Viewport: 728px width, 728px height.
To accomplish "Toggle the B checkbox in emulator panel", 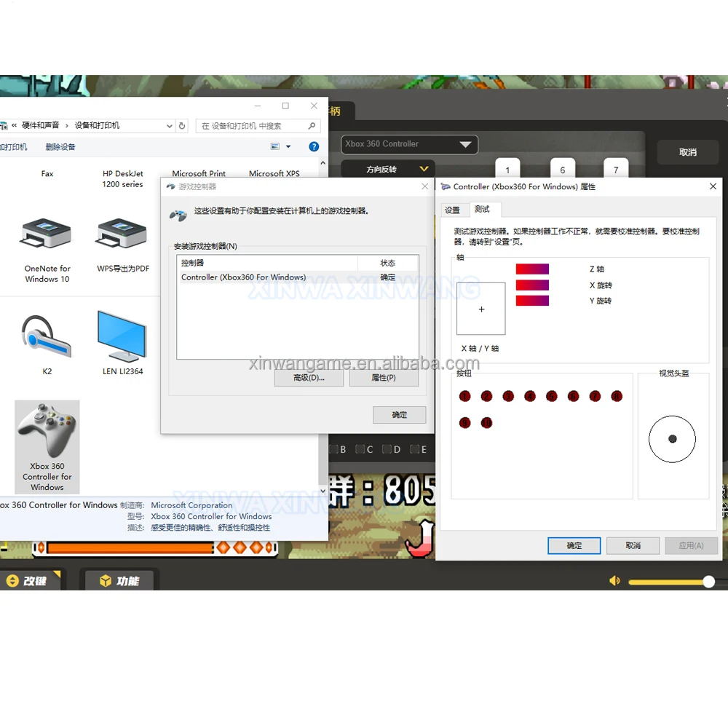I will point(333,449).
